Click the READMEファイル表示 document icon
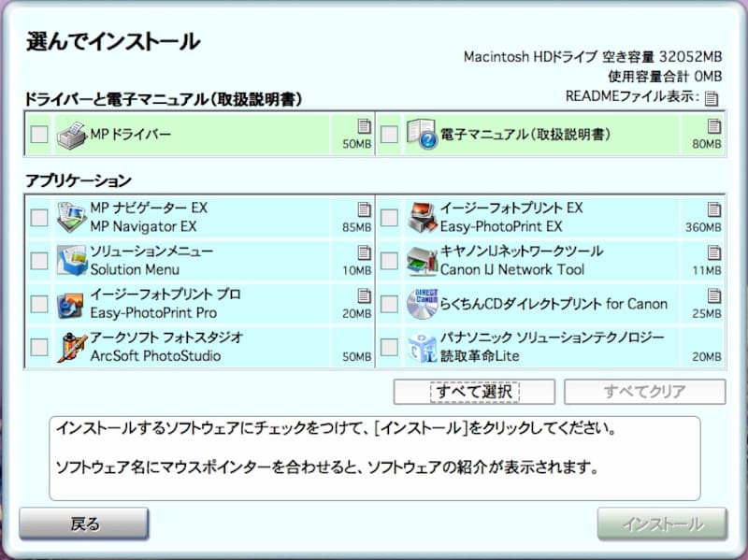 [x=711, y=99]
